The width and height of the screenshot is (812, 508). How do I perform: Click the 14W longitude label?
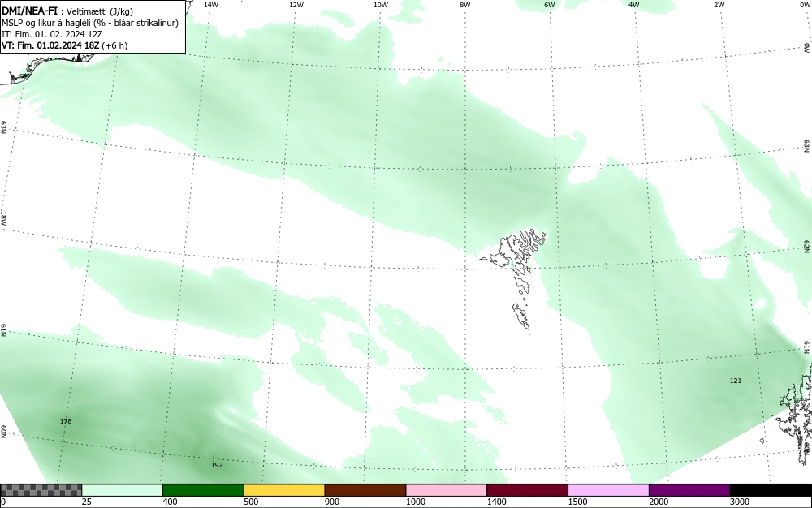click(211, 5)
